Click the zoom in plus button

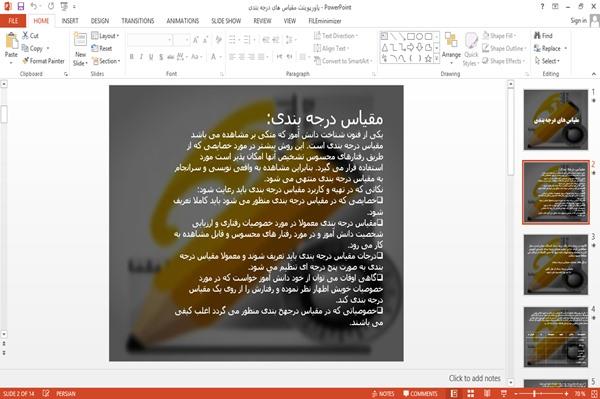[x=566, y=394]
